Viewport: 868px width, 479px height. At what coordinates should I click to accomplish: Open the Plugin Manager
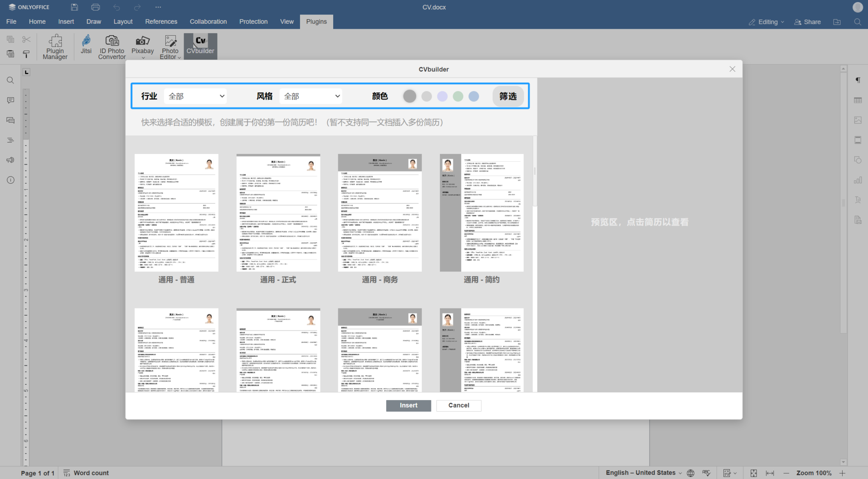(x=55, y=46)
